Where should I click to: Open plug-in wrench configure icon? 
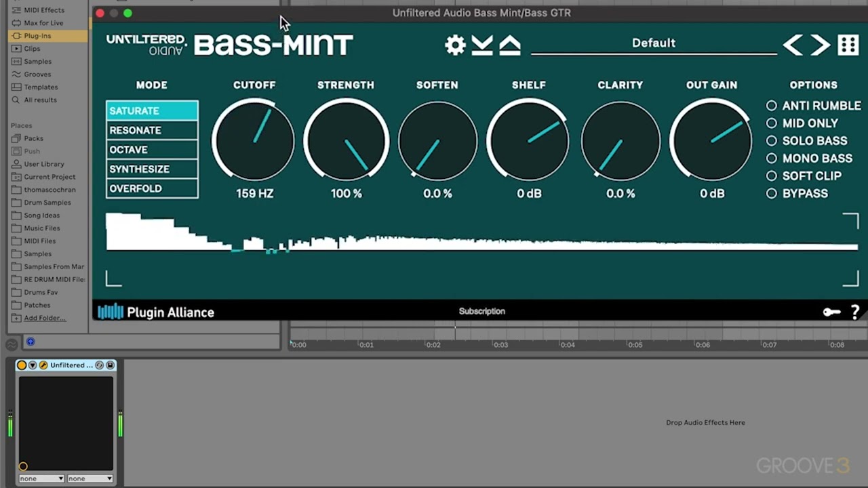(43, 365)
